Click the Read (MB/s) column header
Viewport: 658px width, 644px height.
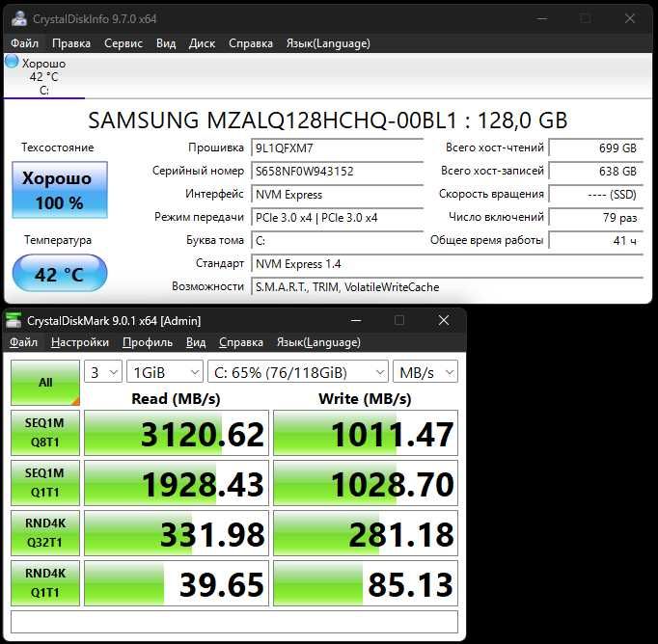176,399
